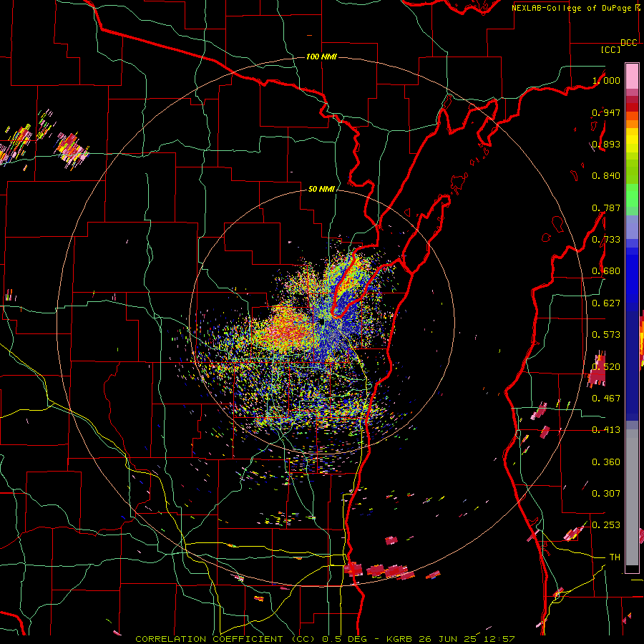Select the 0.467 scale value
The width and height of the screenshot is (644, 644).
click(606, 399)
